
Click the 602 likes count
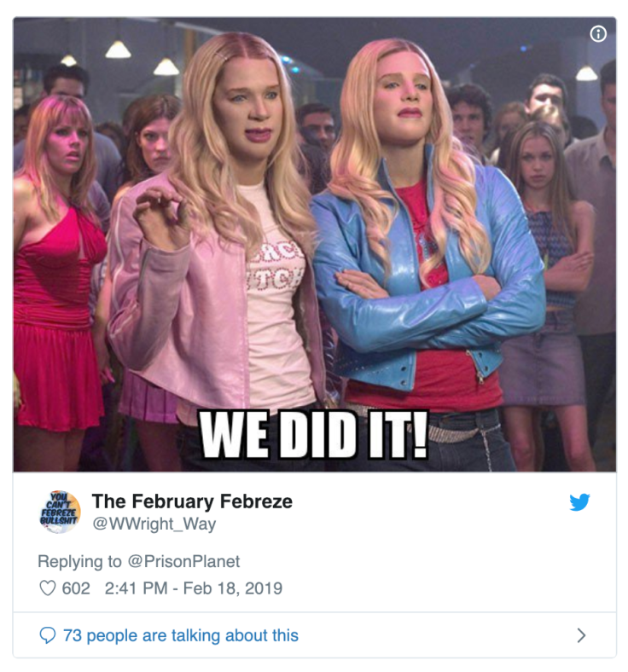click(x=76, y=588)
